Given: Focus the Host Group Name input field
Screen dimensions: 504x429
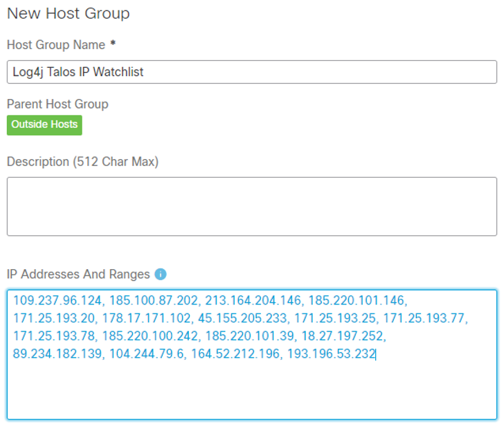Looking at the screenshot, I should point(252,72).
